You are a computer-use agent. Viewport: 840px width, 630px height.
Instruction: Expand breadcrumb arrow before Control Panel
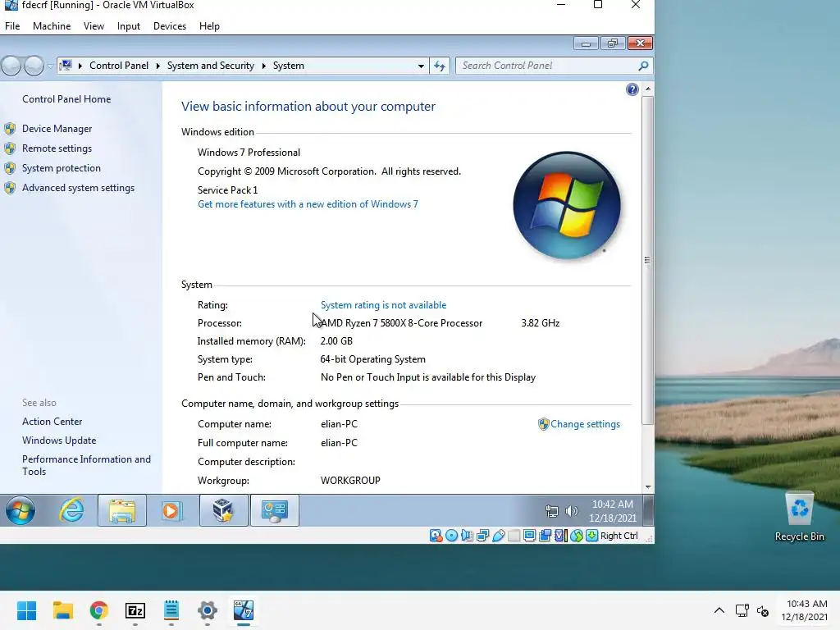coord(80,66)
